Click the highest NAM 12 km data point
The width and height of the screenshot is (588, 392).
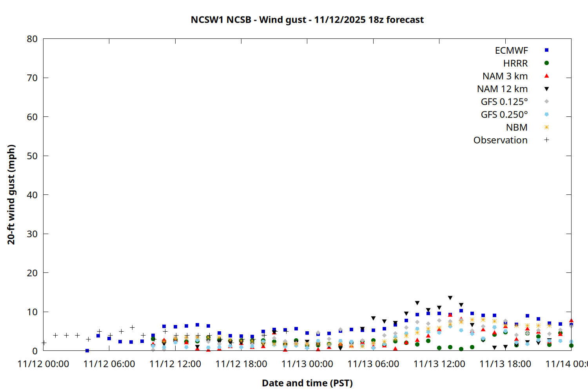coord(450,298)
